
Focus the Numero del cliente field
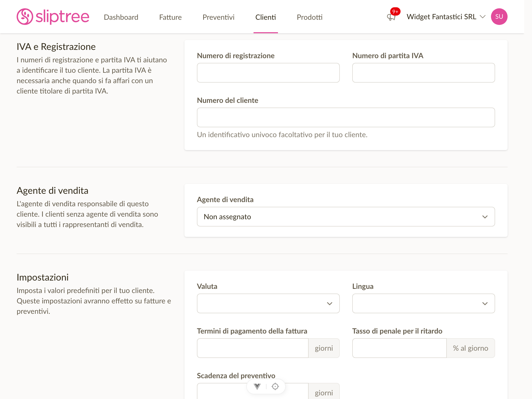346,117
